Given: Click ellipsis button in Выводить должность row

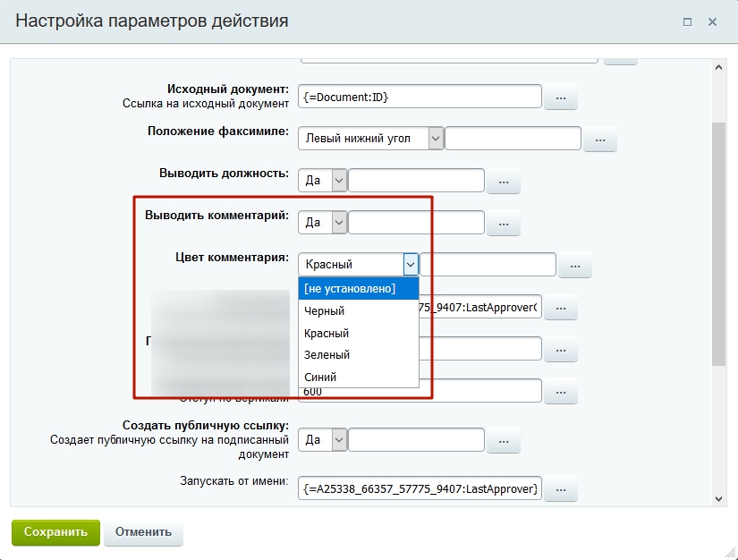Looking at the screenshot, I should 503,181.
